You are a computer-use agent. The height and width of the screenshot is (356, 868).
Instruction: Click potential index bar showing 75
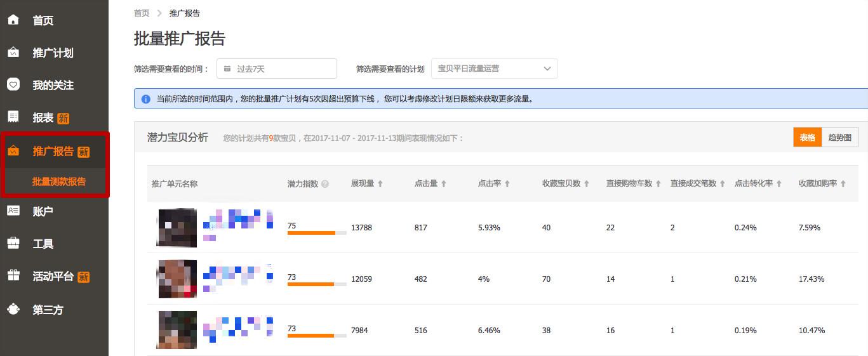pyautogui.click(x=317, y=233)
